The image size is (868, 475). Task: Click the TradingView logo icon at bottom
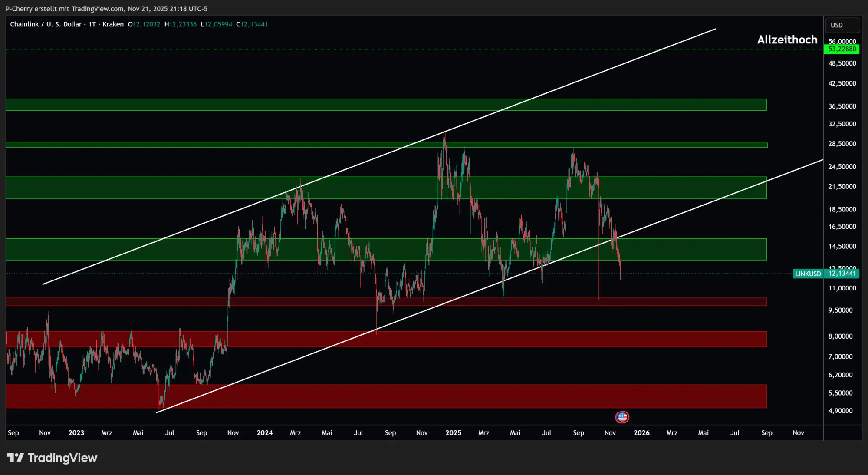click(x=15, y=458)
